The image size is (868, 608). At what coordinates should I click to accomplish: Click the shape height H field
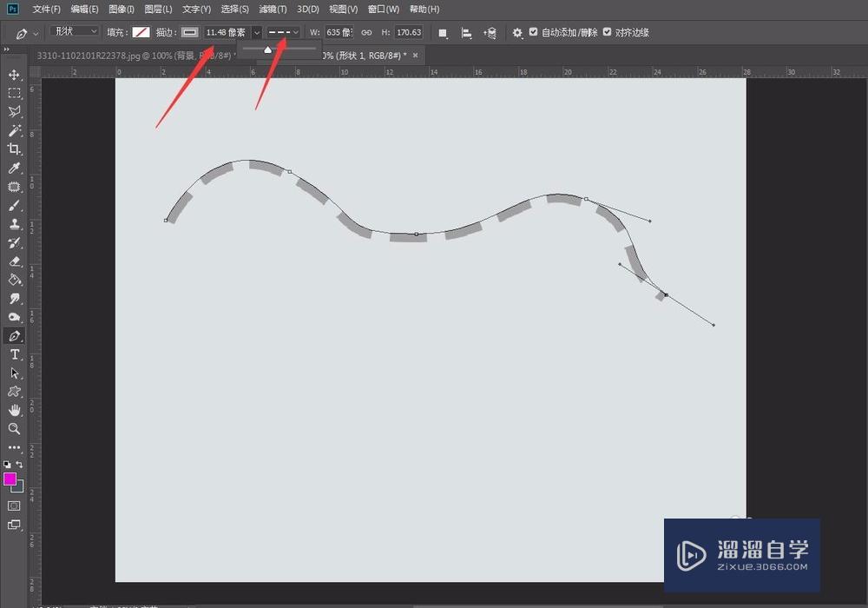409,33
